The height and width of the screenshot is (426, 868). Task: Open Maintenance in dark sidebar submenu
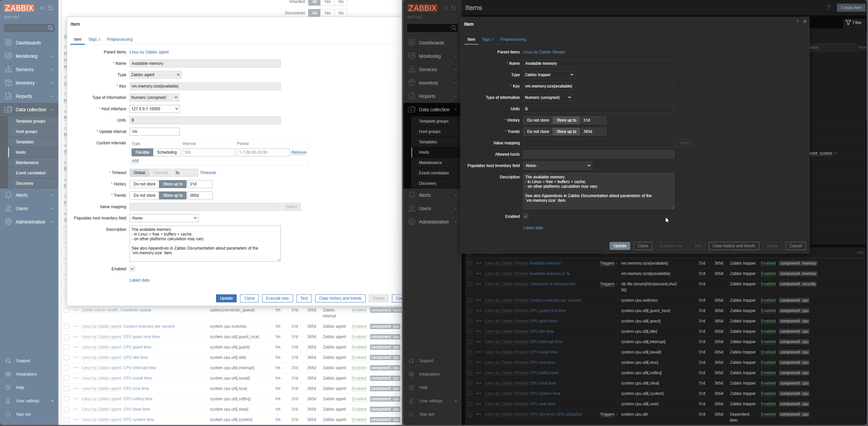(430, 163)
